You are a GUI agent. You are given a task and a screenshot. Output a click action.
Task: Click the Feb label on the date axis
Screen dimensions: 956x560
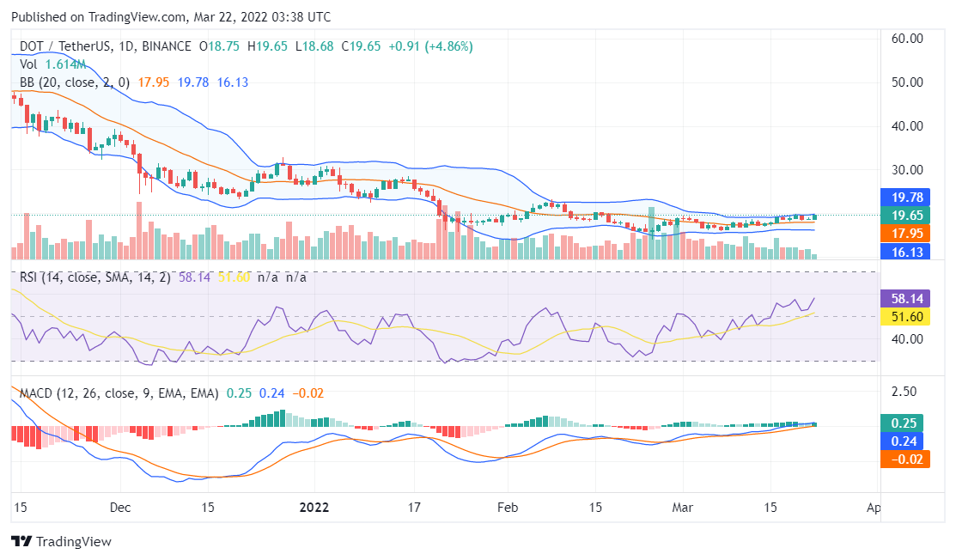click(508, 508)
